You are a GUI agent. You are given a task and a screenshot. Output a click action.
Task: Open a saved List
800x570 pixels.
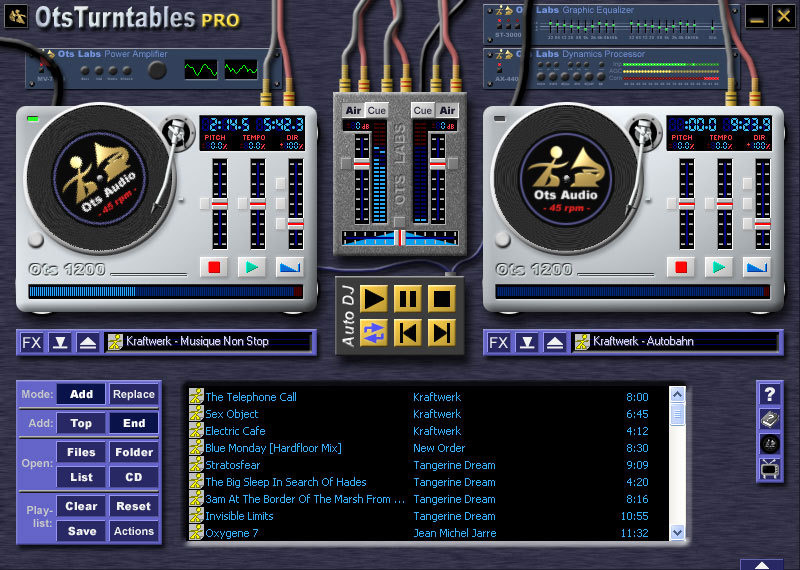pos(81,477)
